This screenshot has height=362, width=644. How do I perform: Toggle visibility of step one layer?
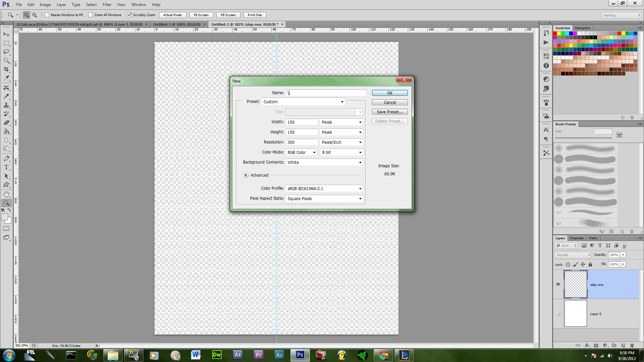[558, 284]
